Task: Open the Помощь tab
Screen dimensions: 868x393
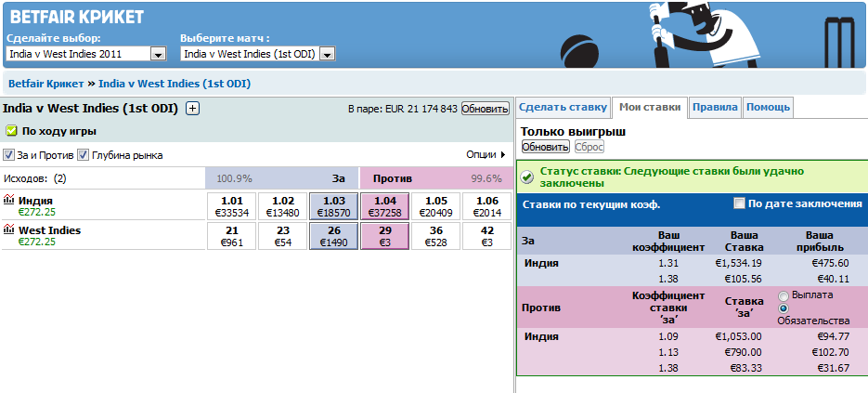Action: point(768,108)
